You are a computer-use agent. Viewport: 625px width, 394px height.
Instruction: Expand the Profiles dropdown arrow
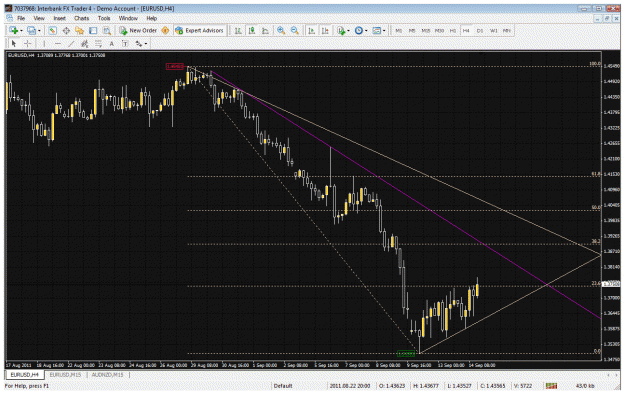tap(39, 31)
